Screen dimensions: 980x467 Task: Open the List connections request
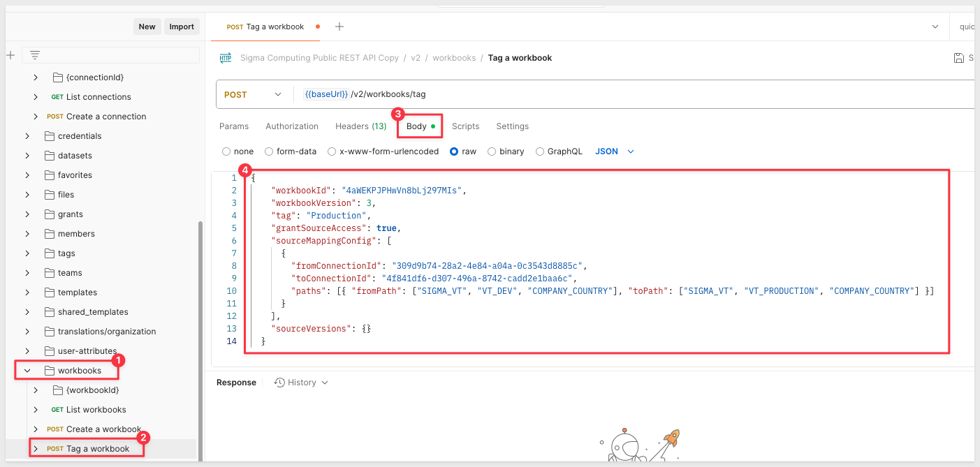coord(98,97)
